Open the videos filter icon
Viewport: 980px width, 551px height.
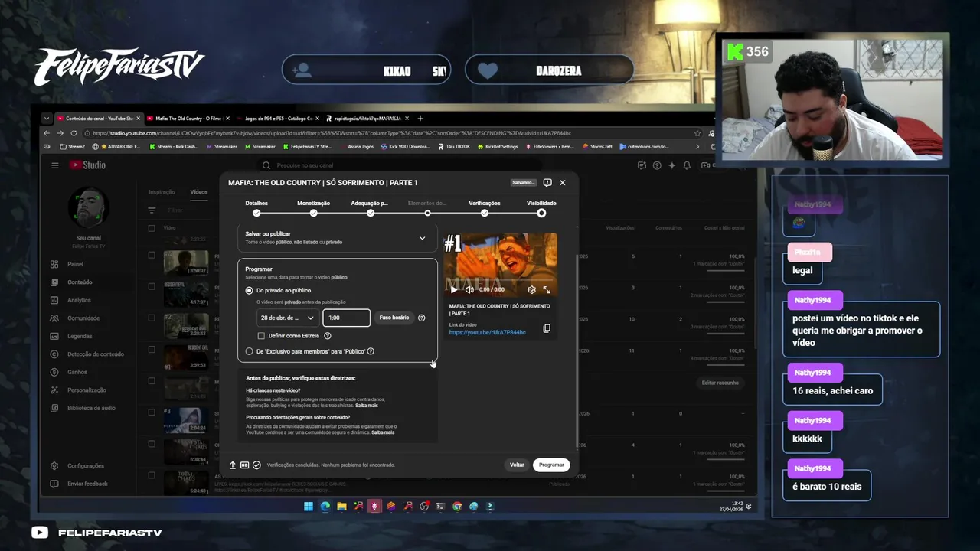pyautogui.click(x=152, y=210)
